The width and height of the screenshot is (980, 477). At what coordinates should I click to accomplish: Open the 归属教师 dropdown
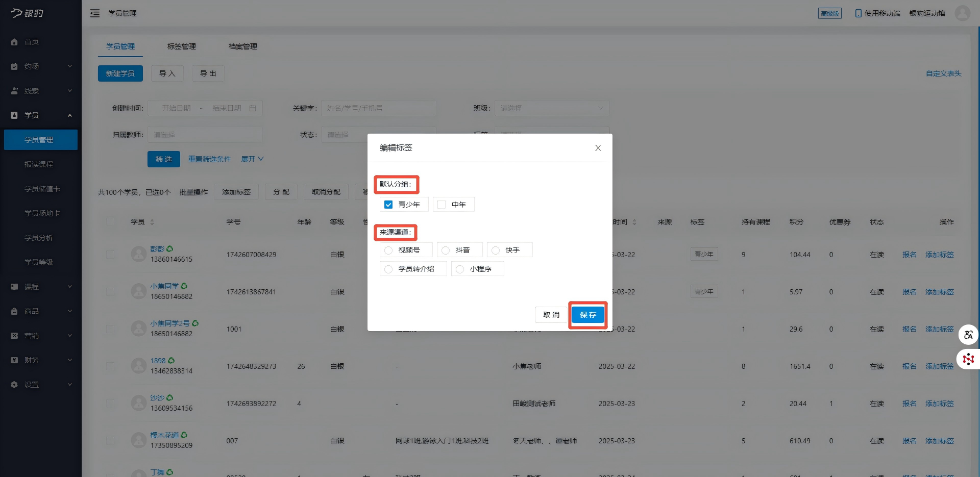205,135
